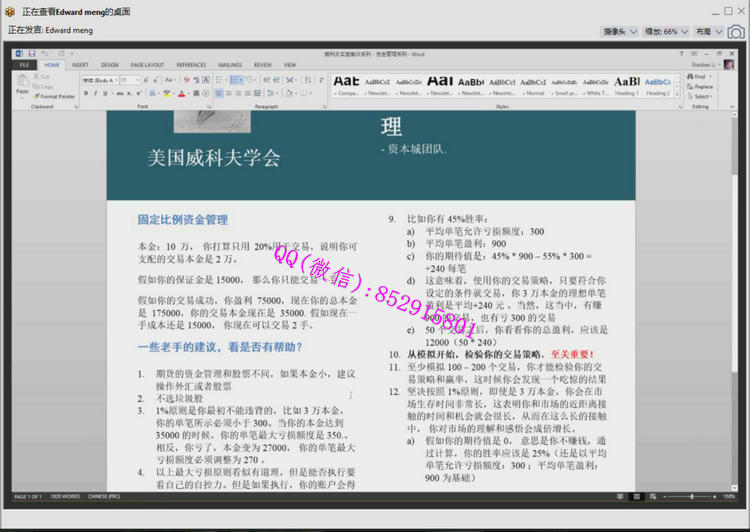Apply the Heading 1 style
This screenshot has width=750, height=532.
[626, 84]
